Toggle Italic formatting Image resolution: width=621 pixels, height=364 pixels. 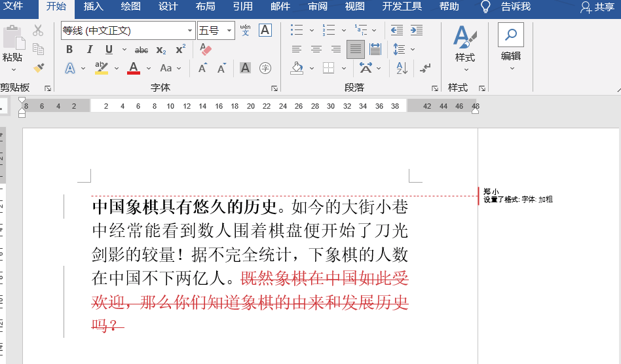pyautogui.click(x=89, y=50)
